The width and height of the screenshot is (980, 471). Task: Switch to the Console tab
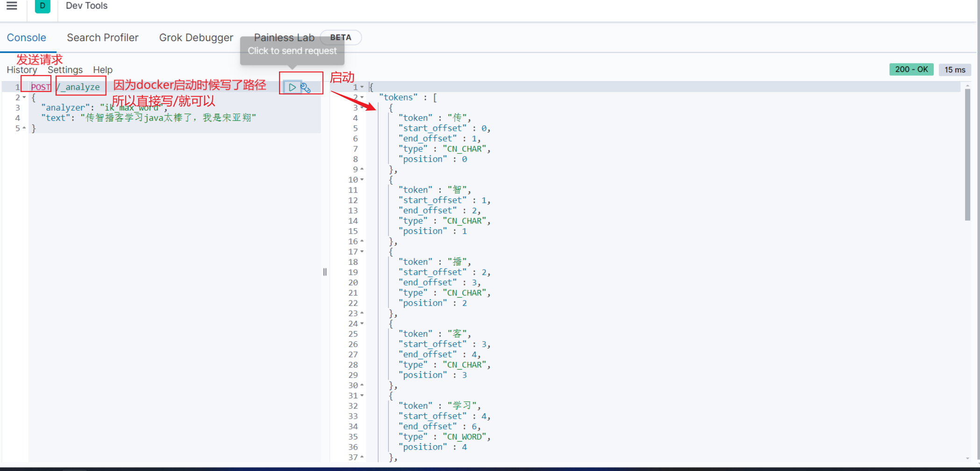point(26,38)
